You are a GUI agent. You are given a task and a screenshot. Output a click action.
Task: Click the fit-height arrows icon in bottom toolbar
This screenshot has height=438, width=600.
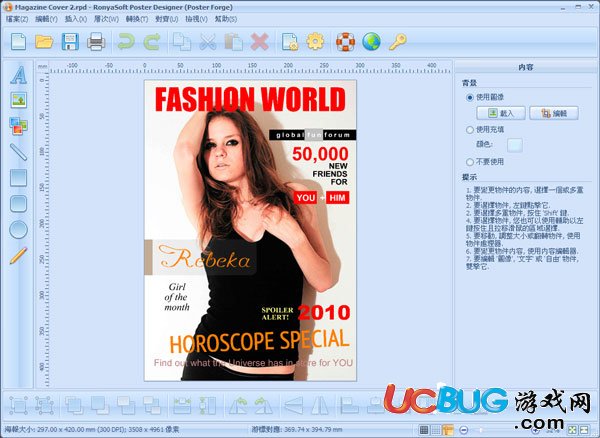208,405
